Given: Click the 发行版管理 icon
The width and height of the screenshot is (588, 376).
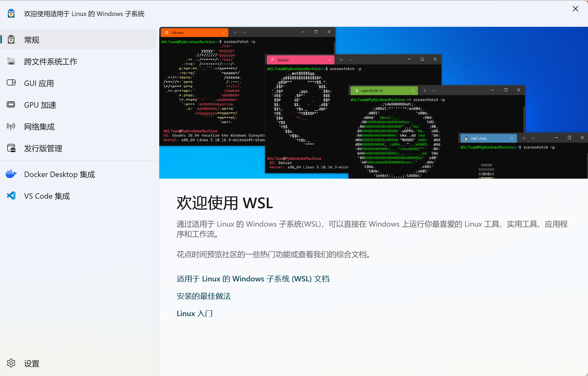Looking at the screenshot, I should click(x=11, y=148).
